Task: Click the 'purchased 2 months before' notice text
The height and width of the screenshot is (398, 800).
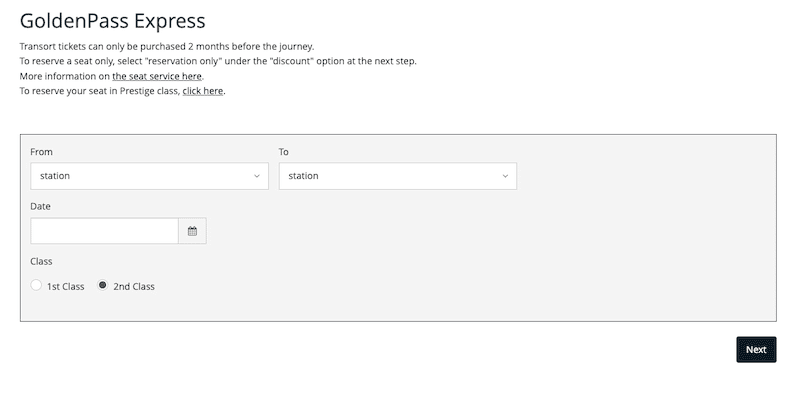Action: [x=167, y=46]
